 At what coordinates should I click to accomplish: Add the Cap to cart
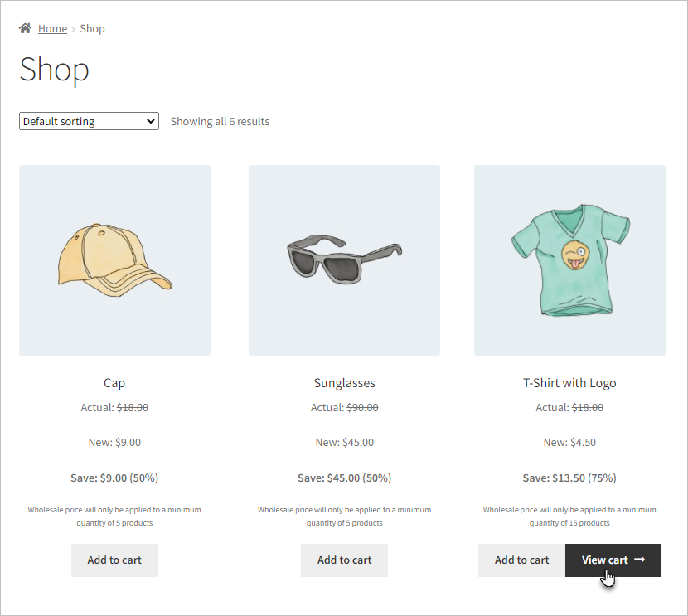114,560
